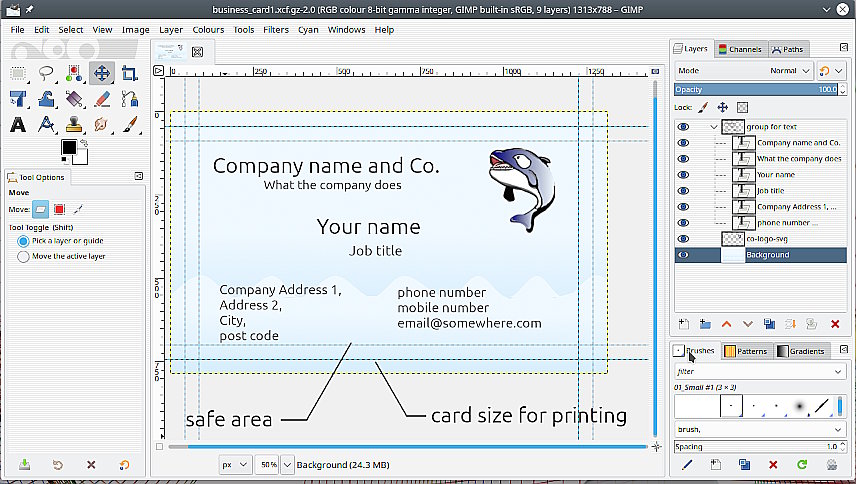This screenshot has height=484, width=856.
Task: Select the Clone stamp tool
Action: 74,124
